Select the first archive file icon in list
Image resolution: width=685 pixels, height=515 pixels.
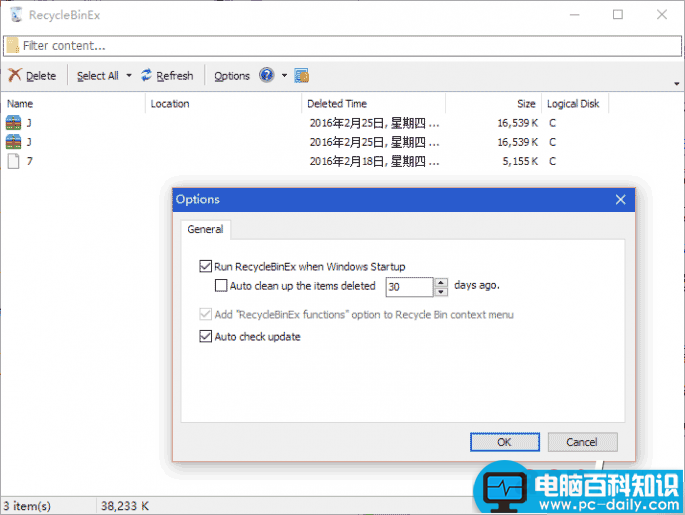click(x=14, y=123)
